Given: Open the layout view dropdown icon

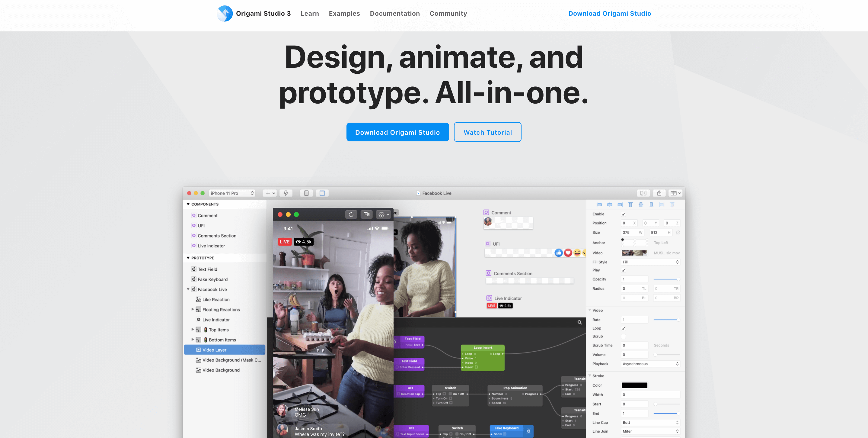Looking at the screenshot, I should pyautogui.click(x=676, y=193).
